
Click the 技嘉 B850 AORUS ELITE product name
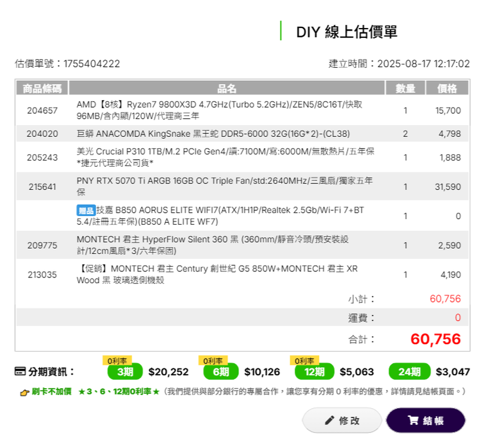(220, 216)
